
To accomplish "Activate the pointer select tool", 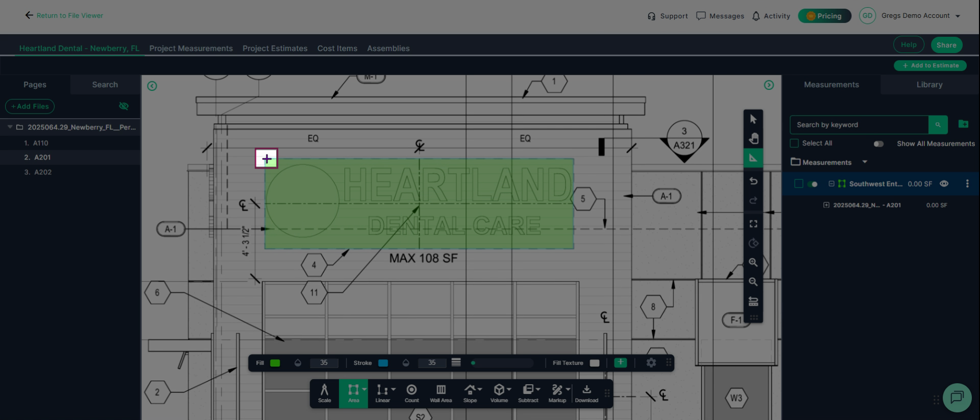I will [753, 119].
